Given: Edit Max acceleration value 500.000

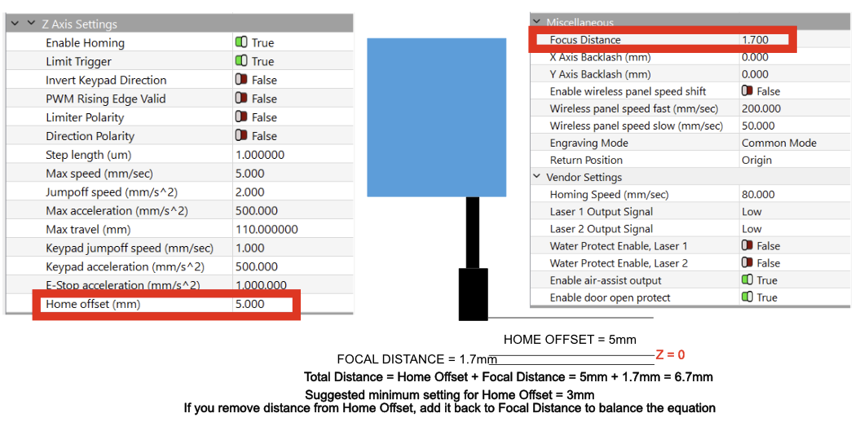Looking at the screenshot, I should click(x=256, y=211).
